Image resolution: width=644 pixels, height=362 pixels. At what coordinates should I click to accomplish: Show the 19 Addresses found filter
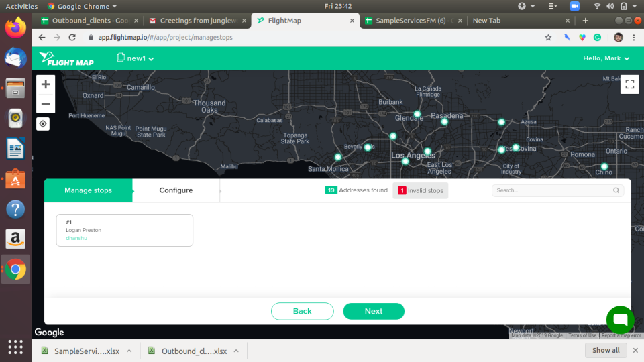(356, 190)
